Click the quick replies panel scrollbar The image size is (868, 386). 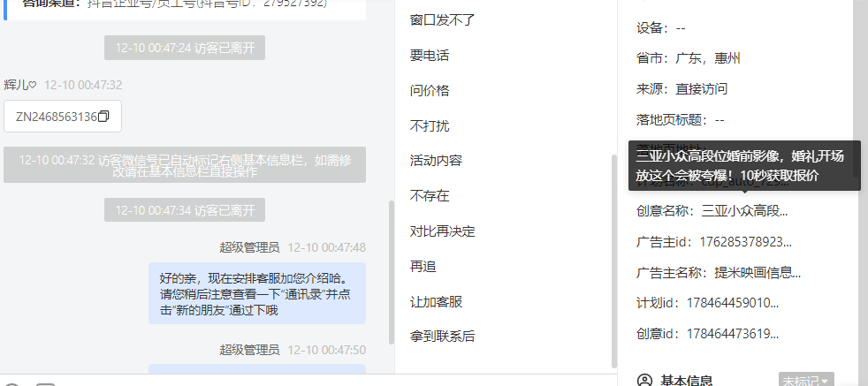(613, 261)
